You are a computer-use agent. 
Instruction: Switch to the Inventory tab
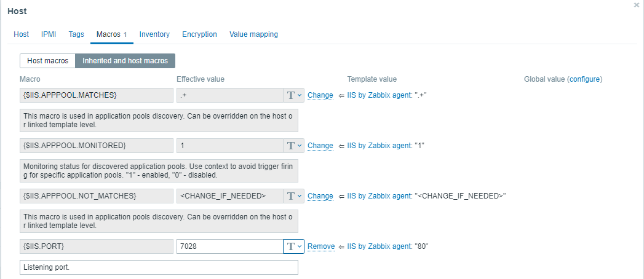click(x=154, y=34)
